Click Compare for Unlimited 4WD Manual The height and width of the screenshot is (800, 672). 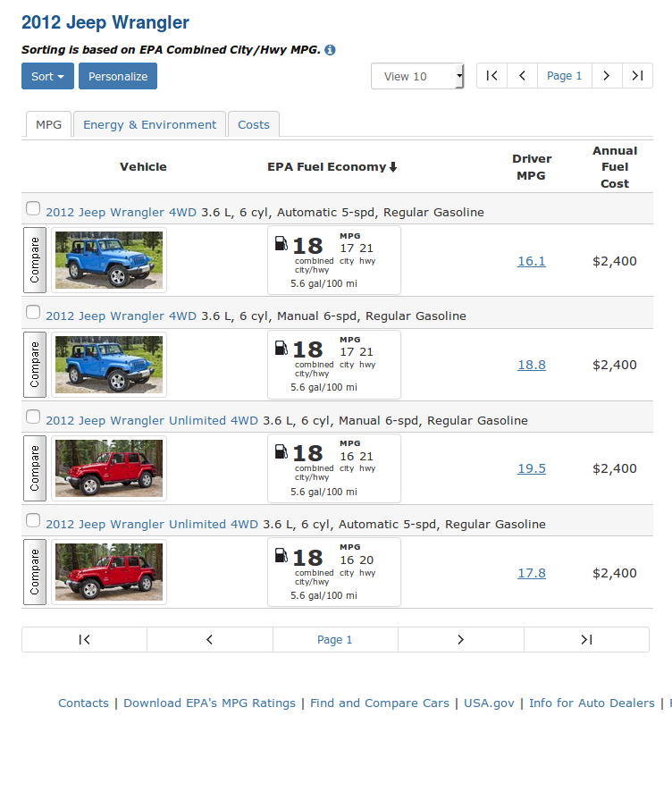pyautogui.click(x=35, y=468)
